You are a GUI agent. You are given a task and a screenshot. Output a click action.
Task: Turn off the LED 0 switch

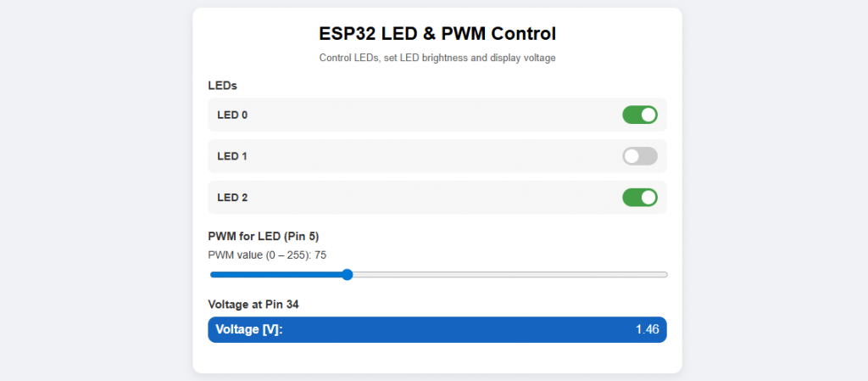[640, 115]
